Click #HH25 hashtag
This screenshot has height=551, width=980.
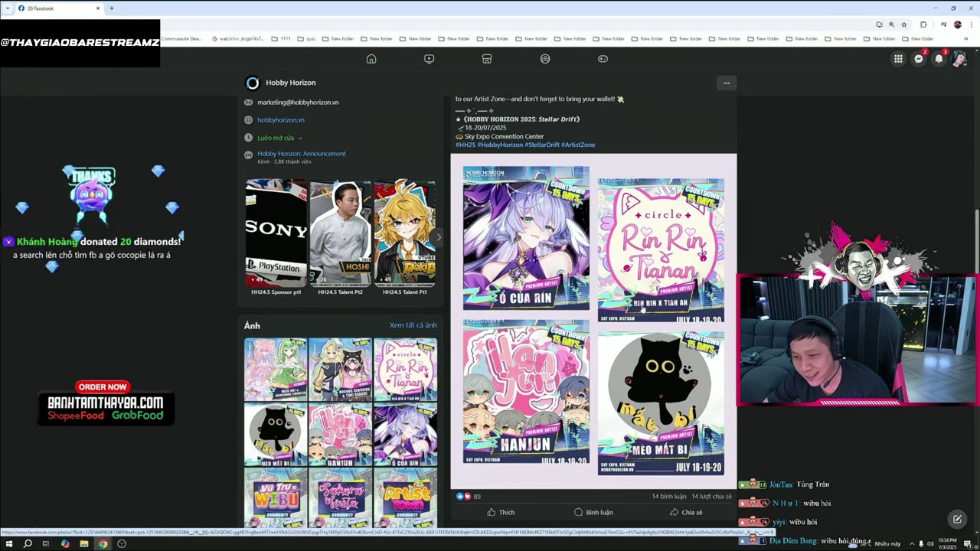pos(465,145)
